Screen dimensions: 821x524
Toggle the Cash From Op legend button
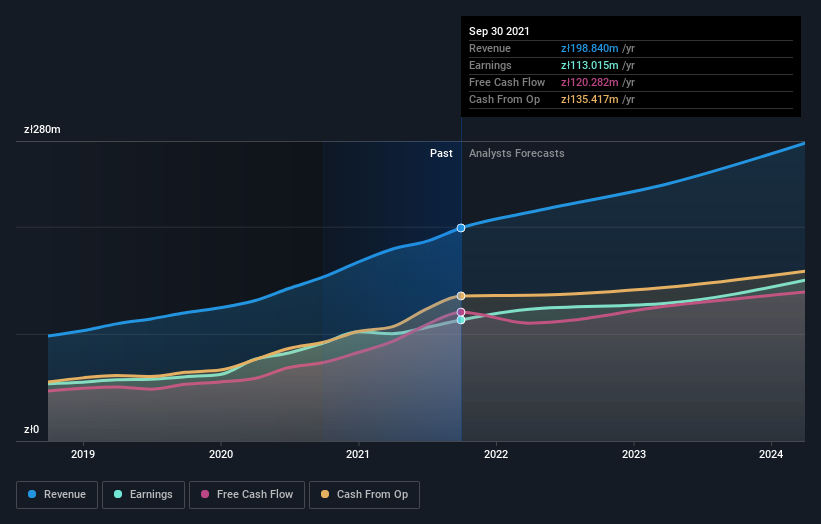364,495
